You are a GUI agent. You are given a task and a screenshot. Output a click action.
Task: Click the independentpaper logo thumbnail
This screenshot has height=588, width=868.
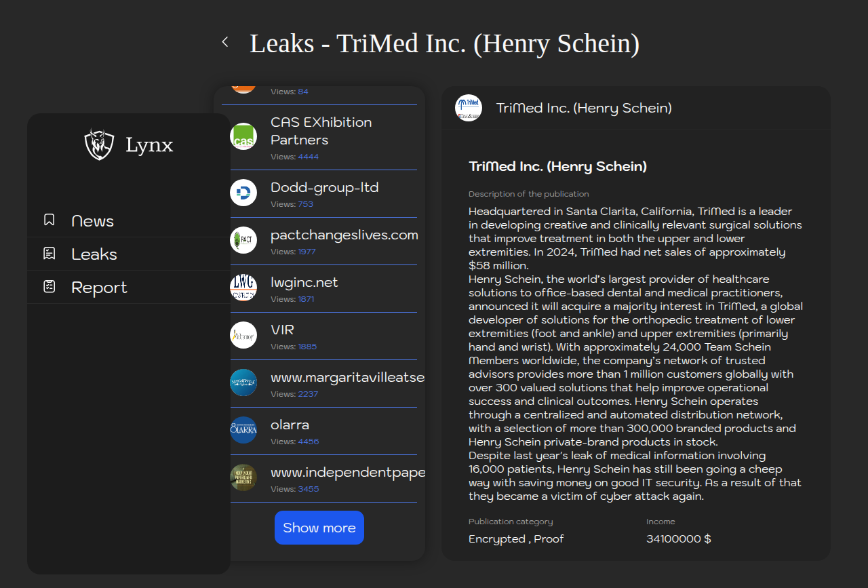(x=243, y=477)
